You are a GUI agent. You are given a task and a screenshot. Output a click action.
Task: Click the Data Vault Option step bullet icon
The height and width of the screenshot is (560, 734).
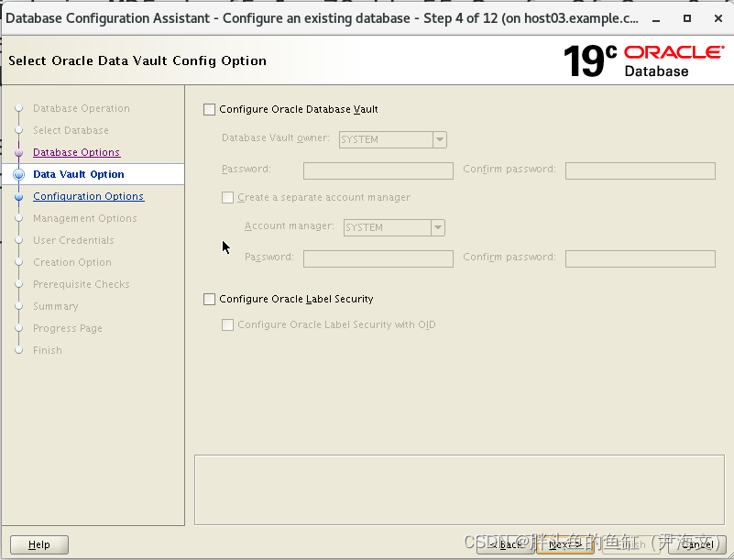[x=18, y=175]
